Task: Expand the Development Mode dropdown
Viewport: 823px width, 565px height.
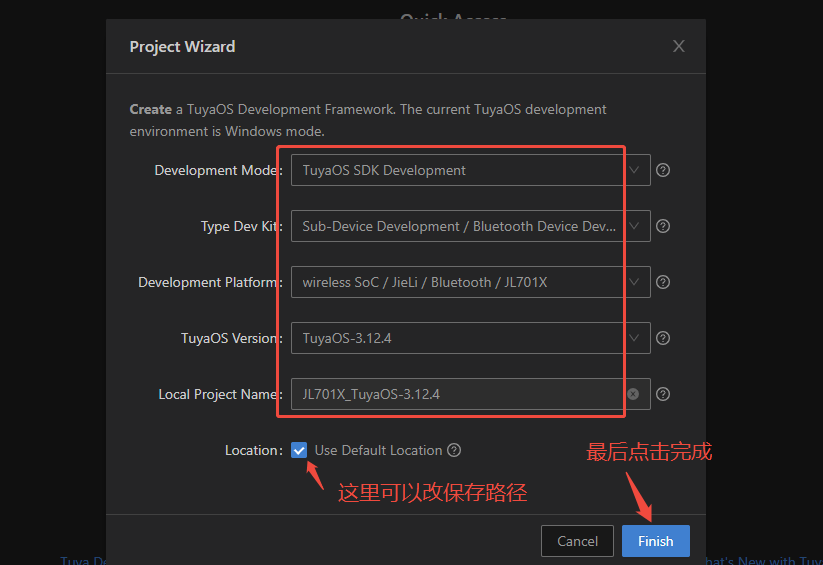Action: pos(634,170)
